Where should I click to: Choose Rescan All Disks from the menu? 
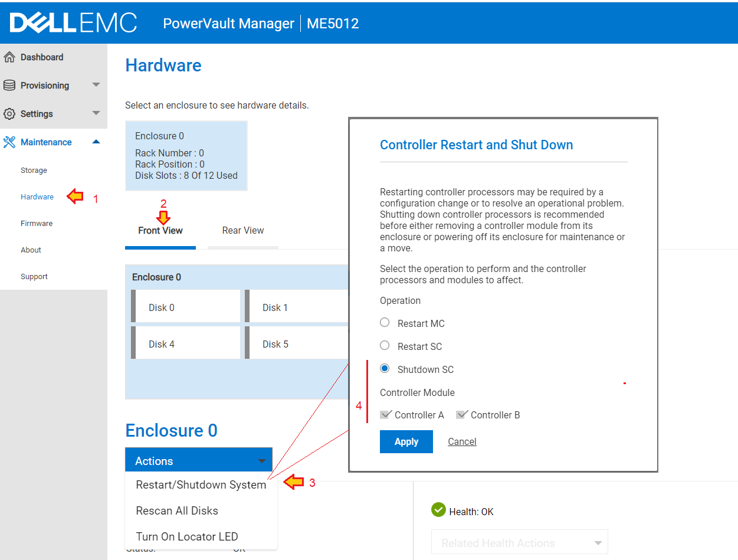click(177, 510)
